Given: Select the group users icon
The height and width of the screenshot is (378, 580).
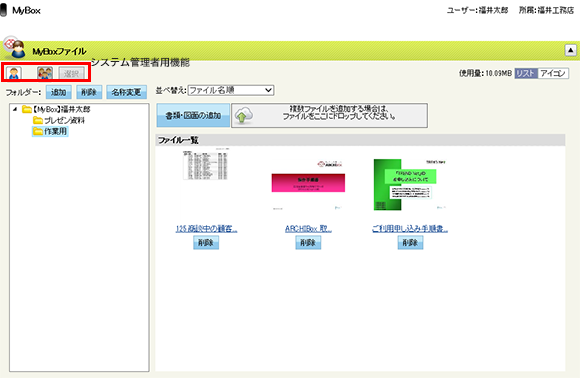Looking at the screenshot, I should coord(45,73).
